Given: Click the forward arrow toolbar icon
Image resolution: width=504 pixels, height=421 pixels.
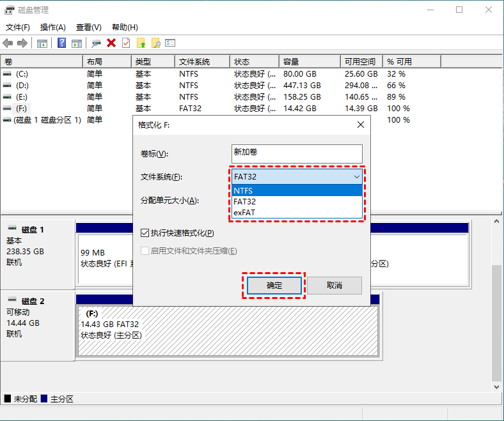Looking at the screenshot, I should (22, 43).
